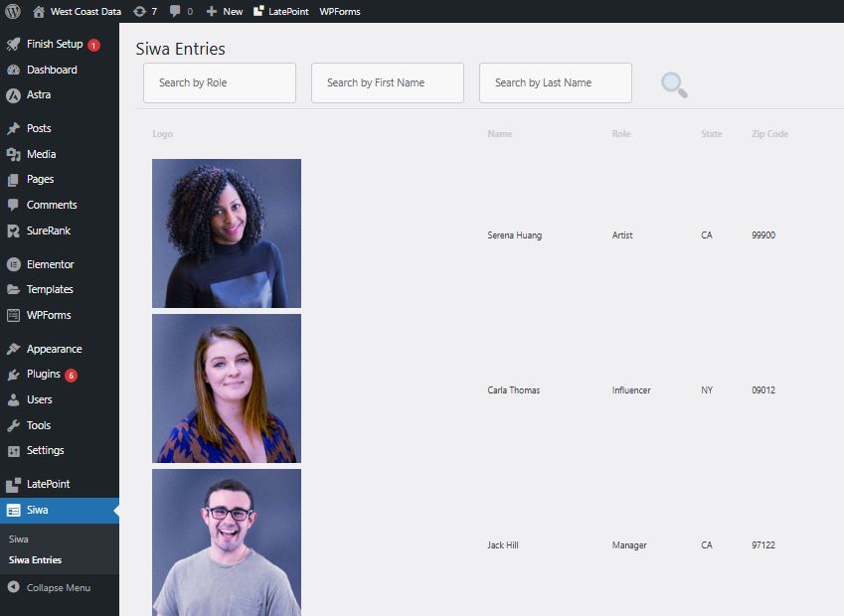Click the Role column header
The height and width of the screenshot is (616, 844).
point(620,134)
